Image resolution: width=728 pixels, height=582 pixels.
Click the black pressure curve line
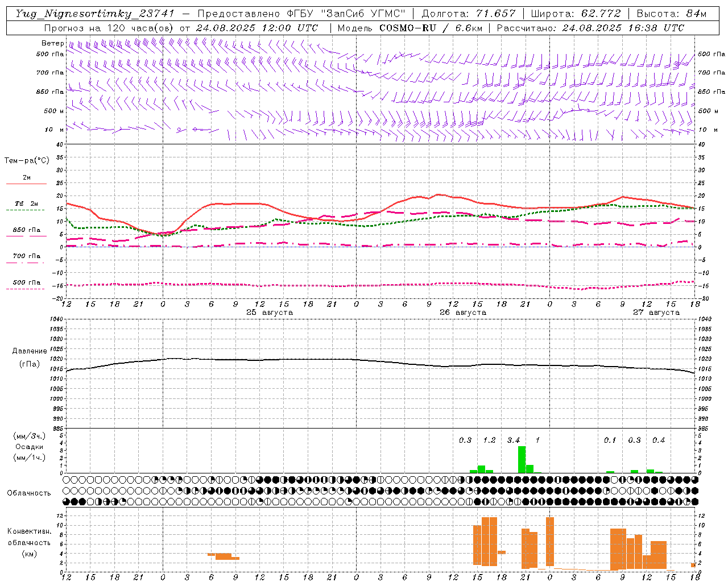coord(380,361)
